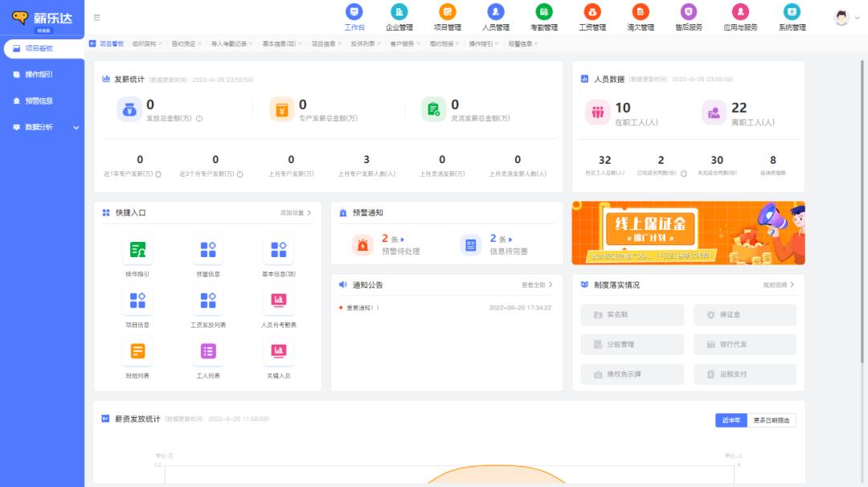Click the info icon beside 已完成合同数
Image resolution: width=868 pixels, height=487 pixels.
(x=684, y=174)
